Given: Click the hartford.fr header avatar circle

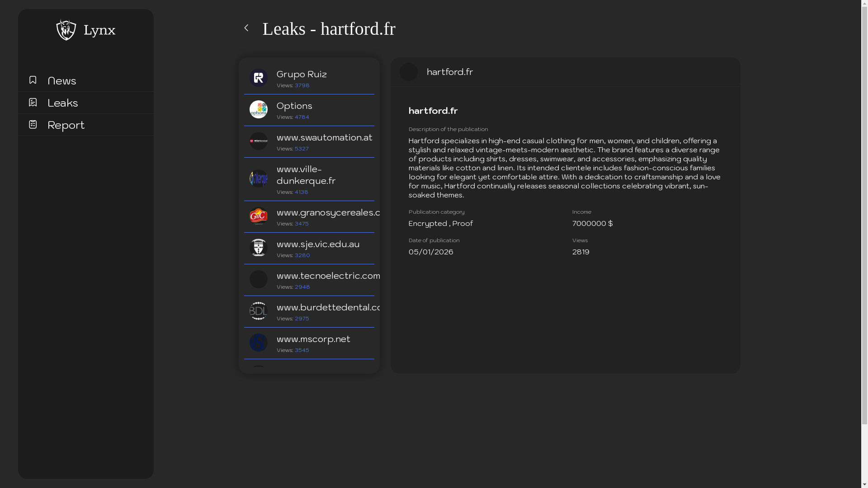Looking at the screenshot, I should (409, 72).
